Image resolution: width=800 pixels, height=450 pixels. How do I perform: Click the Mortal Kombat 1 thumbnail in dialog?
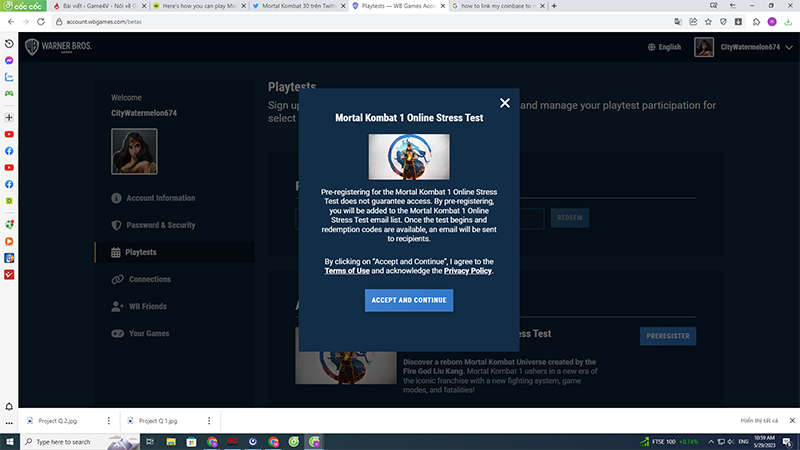pyautogui.click(x=409, y=156)
